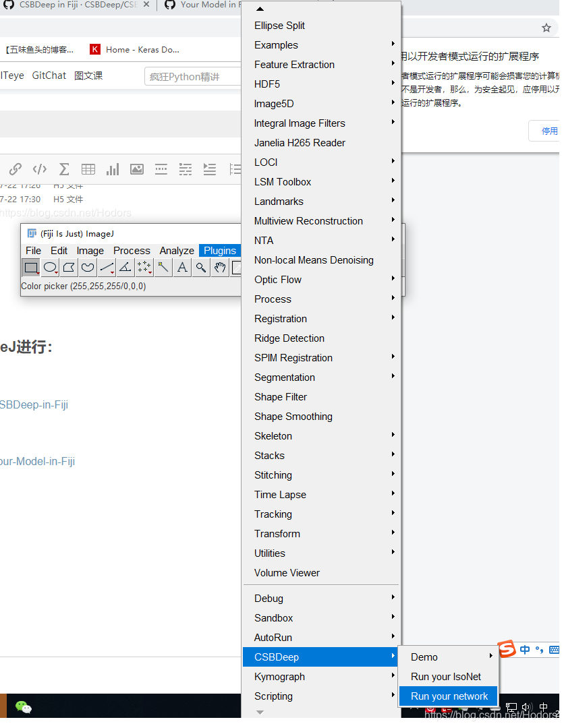Image resolution: width=564 pixels, height=728 pixels.
Task: Open the File menu in ImageJ
Action: [x=33, y=250]
